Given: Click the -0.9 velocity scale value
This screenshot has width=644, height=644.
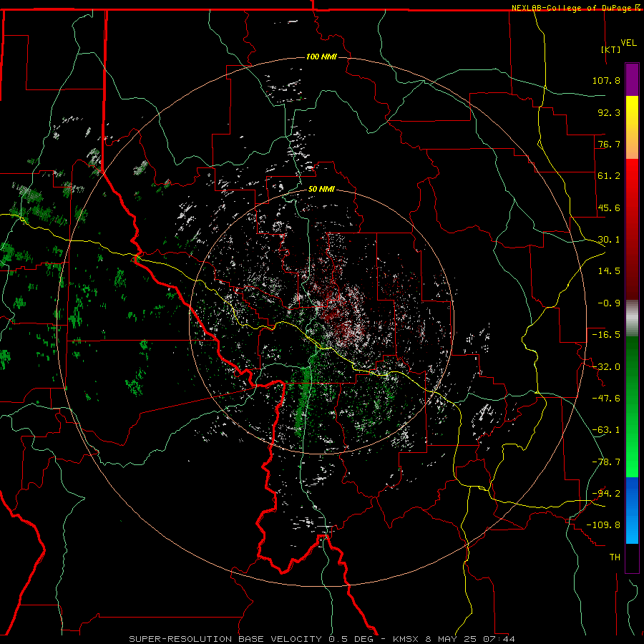Looking at the screenshot, I should point(609,303).
